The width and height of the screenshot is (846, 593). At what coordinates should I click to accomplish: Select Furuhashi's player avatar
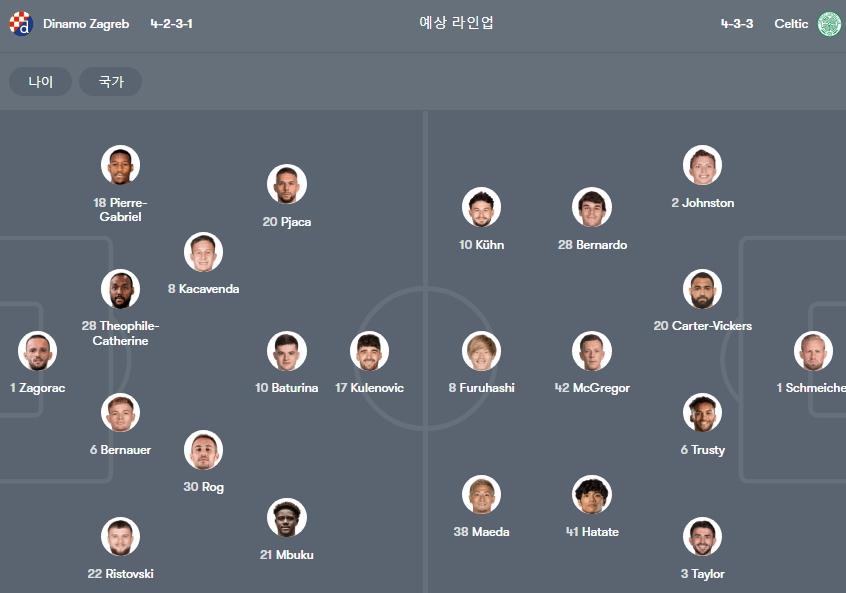pyautogui.click(x=481, y=351)
